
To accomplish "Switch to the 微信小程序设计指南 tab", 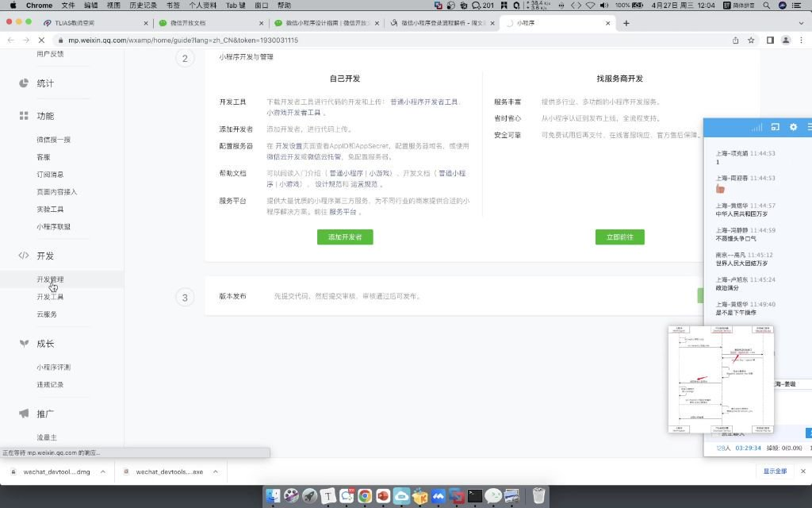I will [327, 23].
